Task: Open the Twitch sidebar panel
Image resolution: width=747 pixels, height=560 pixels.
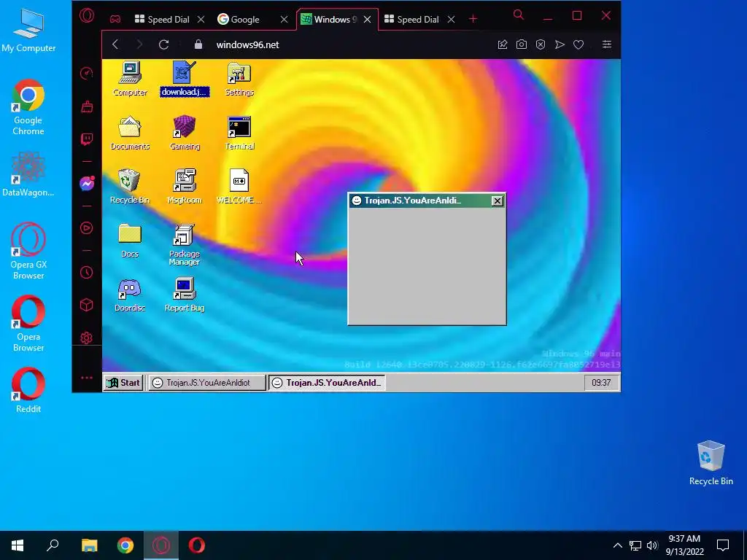Action: point(87,139)
